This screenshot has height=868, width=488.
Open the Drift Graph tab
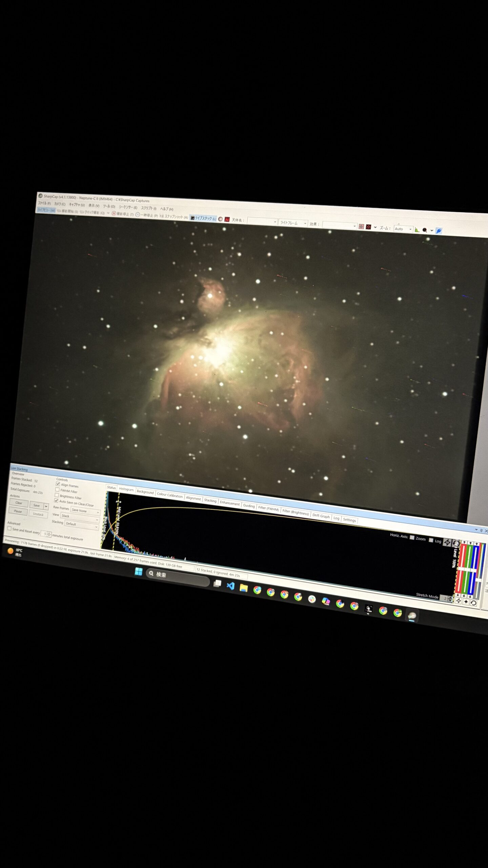(x=321, y=516)
